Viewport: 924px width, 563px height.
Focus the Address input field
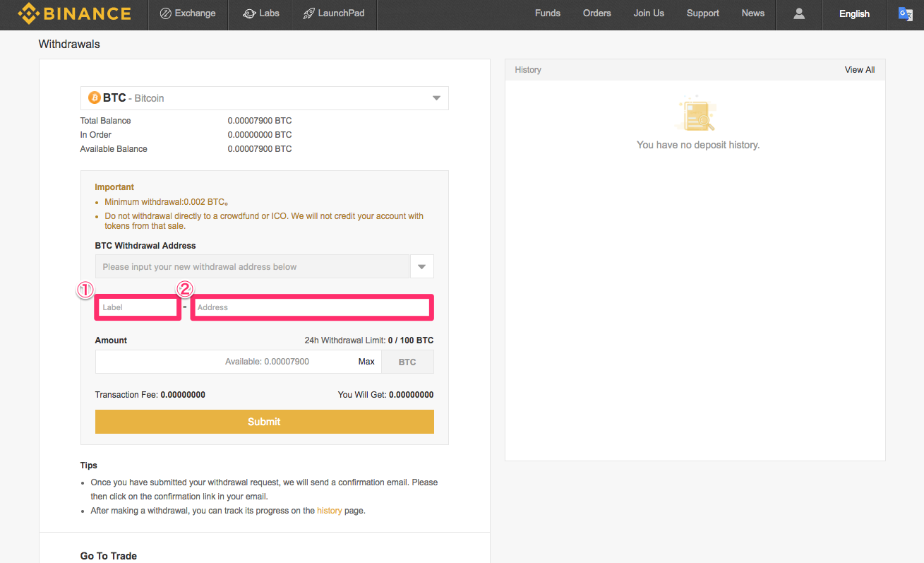[311, 307]
